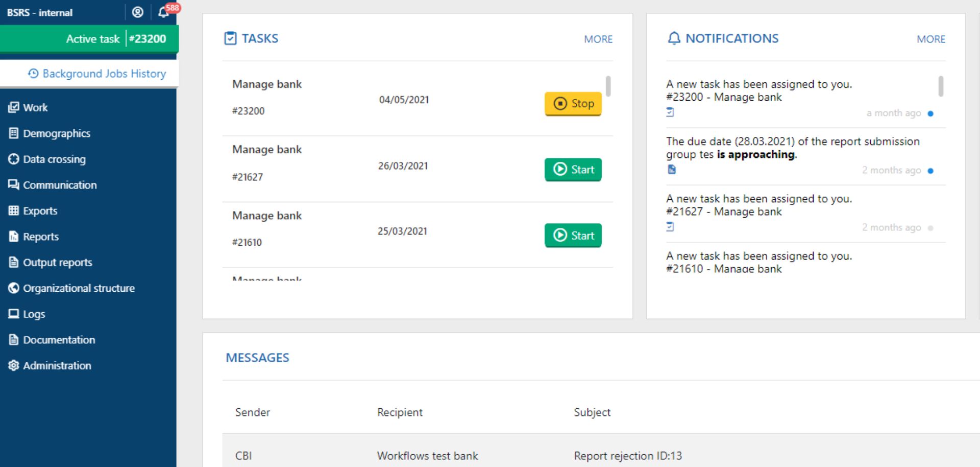Start Manage bank task #21610
This screenshot has width=980, height=467.
(573, 236)
